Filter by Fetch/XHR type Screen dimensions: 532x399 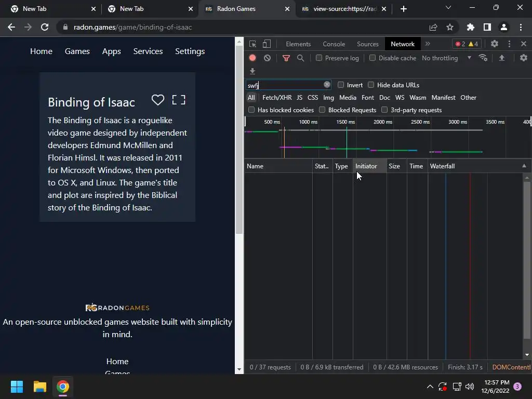click(277, 97)
